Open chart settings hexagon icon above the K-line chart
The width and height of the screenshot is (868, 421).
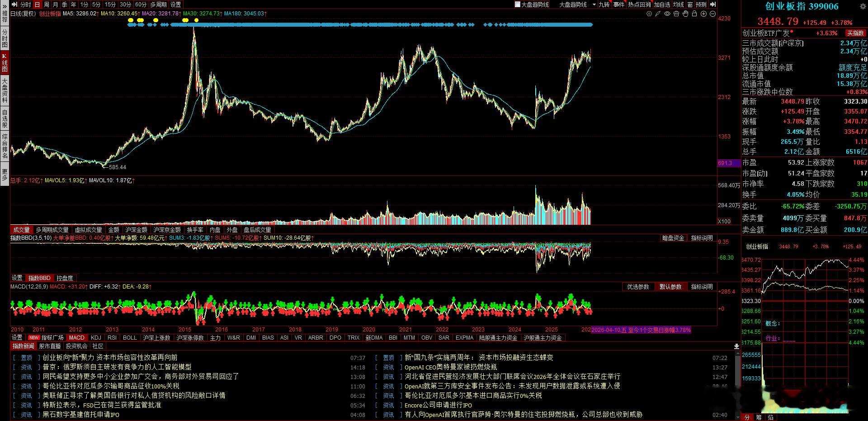(x=649, y=14)
